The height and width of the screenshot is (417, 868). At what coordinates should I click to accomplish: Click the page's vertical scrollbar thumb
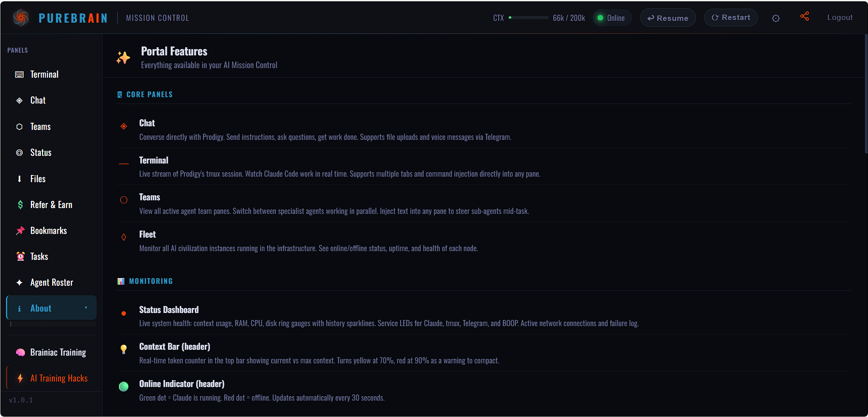866,93
